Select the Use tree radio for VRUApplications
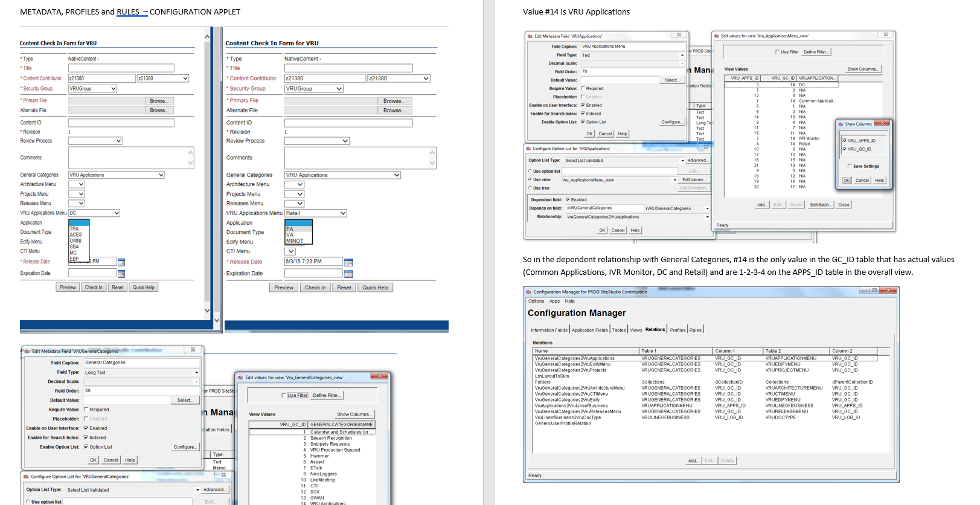This screenshot has width=980, height=505. pos(530,188)
